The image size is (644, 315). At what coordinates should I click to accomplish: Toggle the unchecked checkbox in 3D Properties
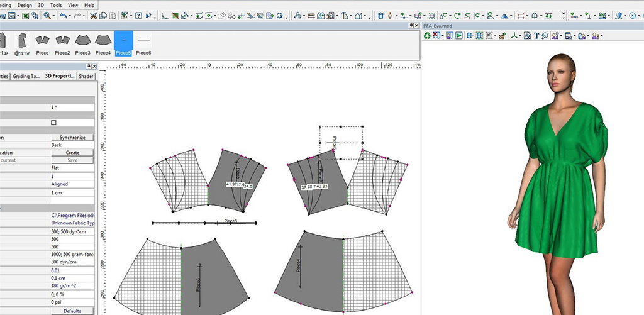(53, 123)
